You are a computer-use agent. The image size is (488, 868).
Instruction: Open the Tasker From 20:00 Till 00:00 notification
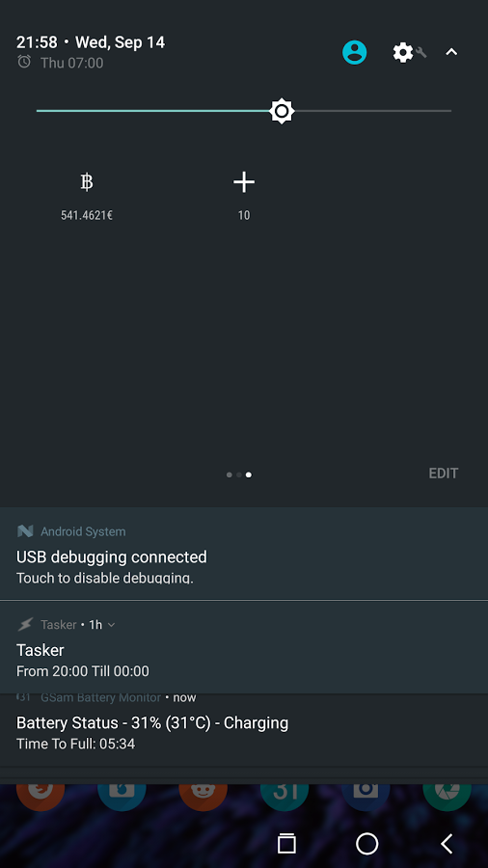(x=244, y=647)
